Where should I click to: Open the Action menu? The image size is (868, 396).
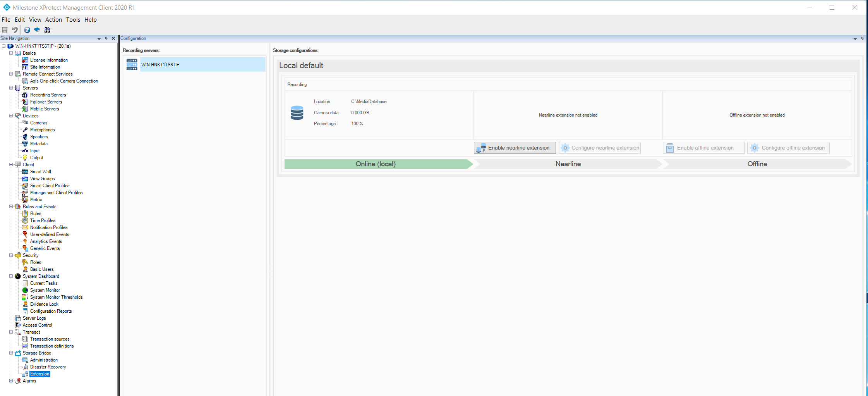[x=53, y=20]
